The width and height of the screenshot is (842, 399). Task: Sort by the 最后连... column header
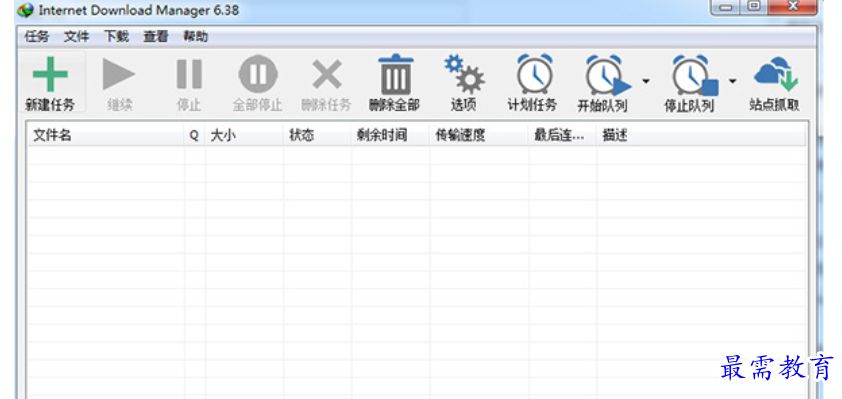click(x=562, y=135)
